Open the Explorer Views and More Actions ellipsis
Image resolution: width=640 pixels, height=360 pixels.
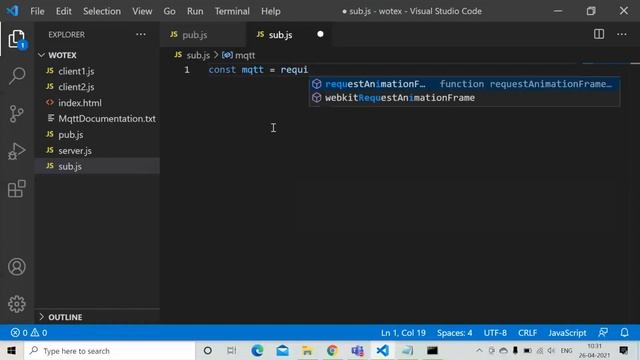pyautogui.click(x=141, y=35)
